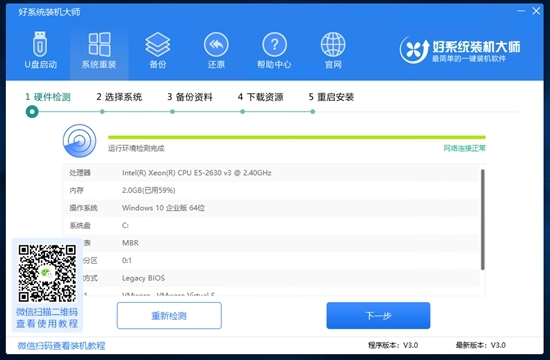Click the 运行环境检测完成 status text
This screenshot has width=550, height=360.
(136, 148)
